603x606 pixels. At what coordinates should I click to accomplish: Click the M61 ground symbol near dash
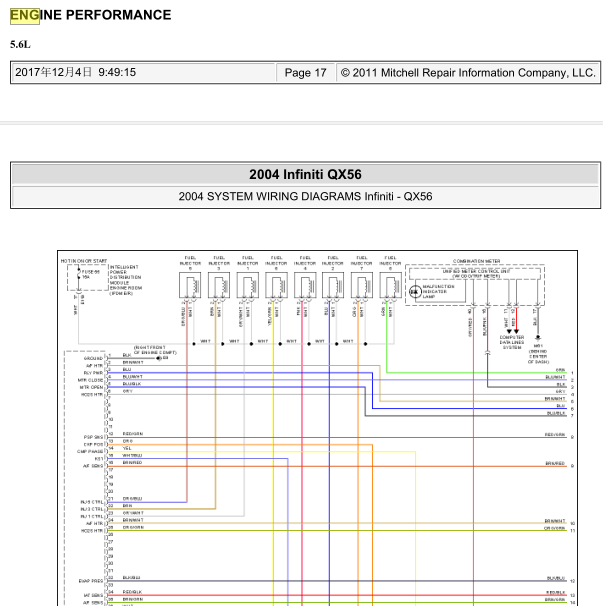[x=538, y=338]
